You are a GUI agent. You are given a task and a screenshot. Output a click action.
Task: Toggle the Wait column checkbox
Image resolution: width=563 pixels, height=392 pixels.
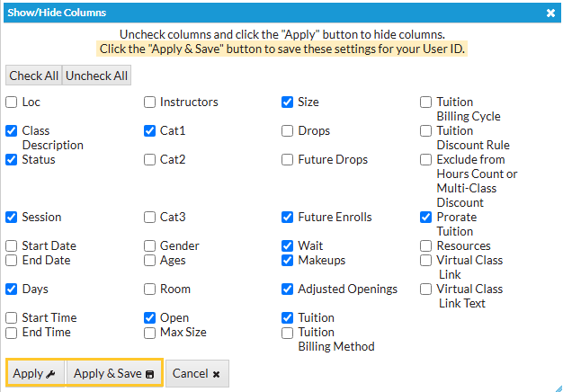[288, 246]
